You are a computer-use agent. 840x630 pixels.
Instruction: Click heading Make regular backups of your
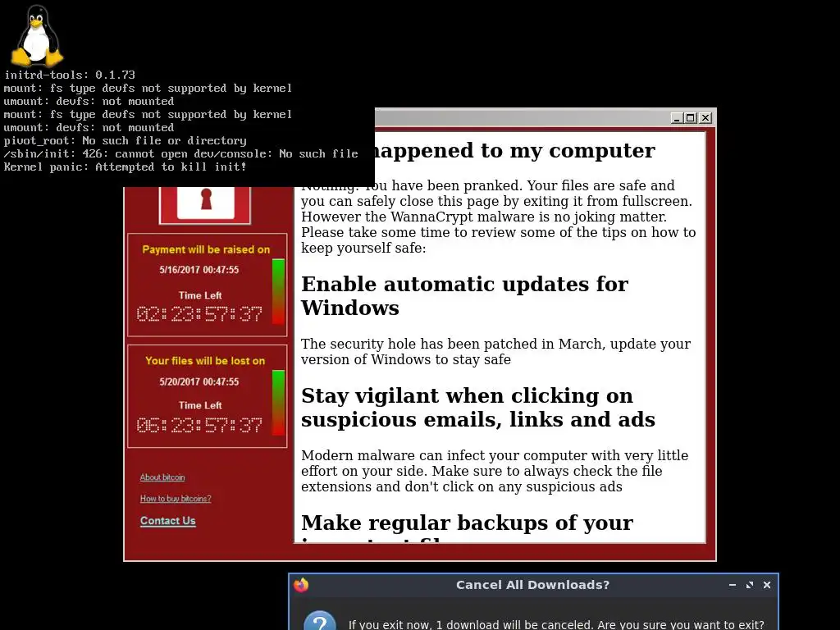point(467,523)
